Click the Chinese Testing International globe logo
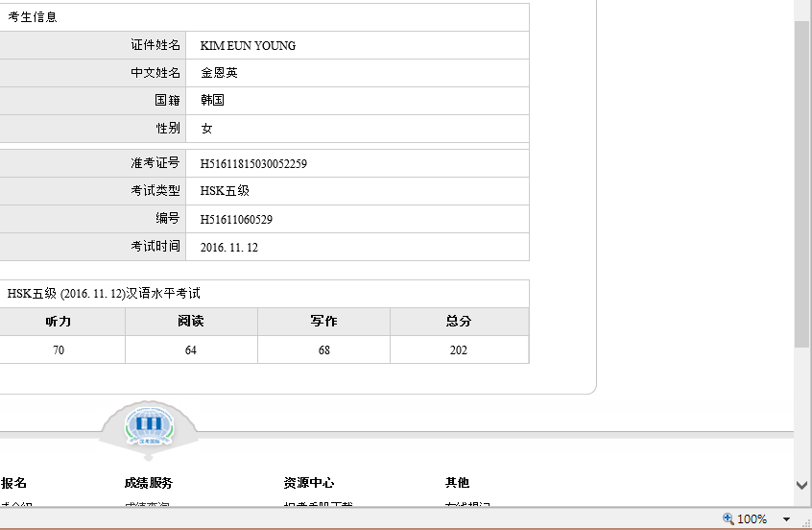This screenshot has height=530, width=812. coord(149,427)
